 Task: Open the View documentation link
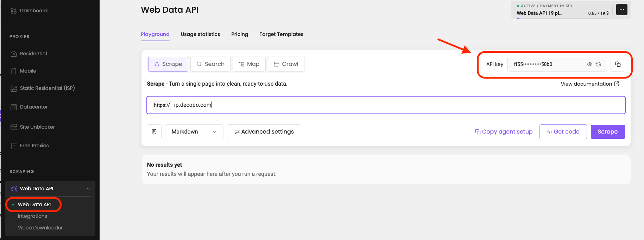(590, 84)
